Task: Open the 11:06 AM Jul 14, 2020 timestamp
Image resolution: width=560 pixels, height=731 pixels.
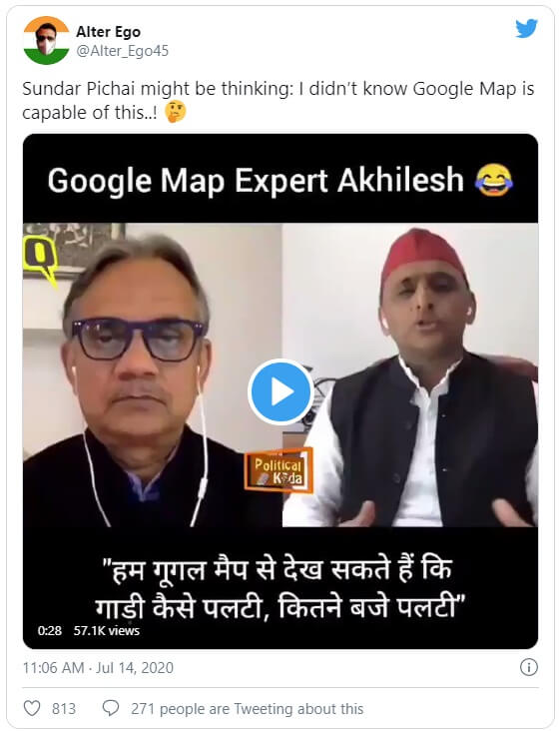Action: click(98, 668)
